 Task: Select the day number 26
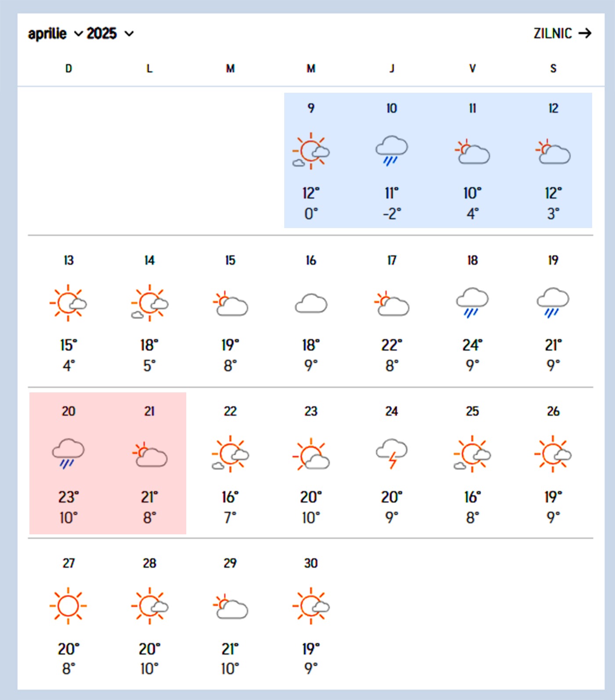tap(553, 411)
